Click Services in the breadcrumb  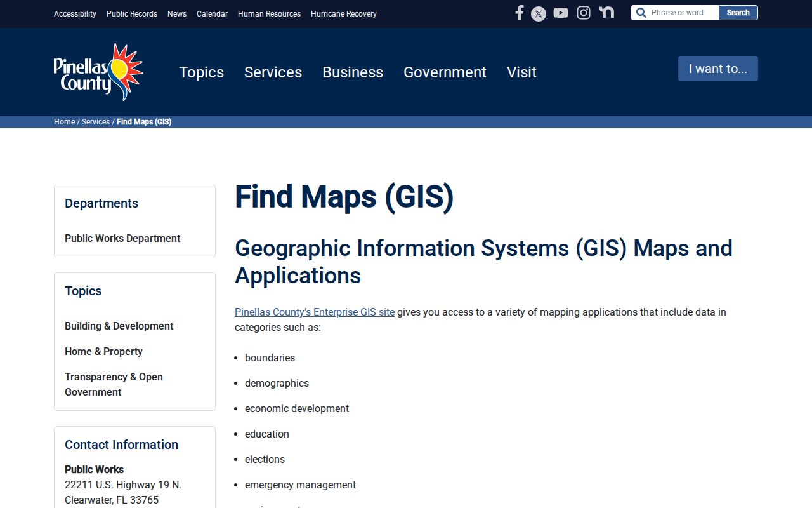point(96,122)
